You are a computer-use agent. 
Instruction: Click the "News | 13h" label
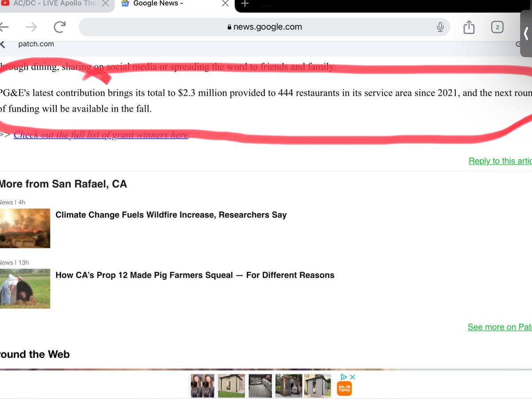tap(14, 262)
